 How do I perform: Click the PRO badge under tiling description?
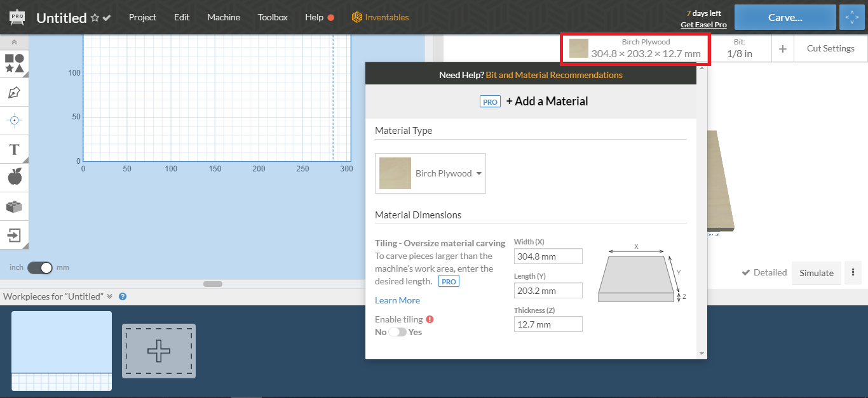tap(449, 281)
